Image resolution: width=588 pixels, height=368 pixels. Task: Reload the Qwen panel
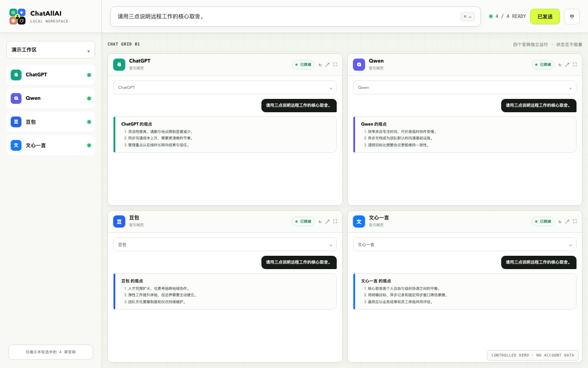560,65
